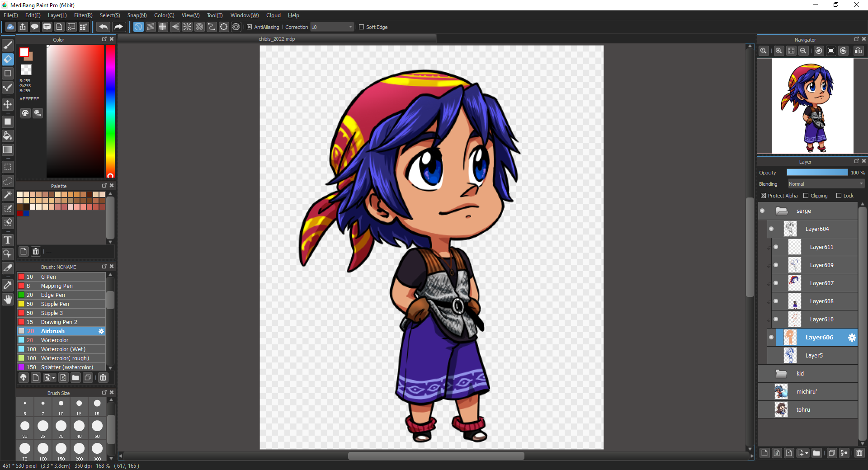The image size is (868, 470).
Task: Select the Watercolor (Wet) brush
Action: tap(61, 349)
